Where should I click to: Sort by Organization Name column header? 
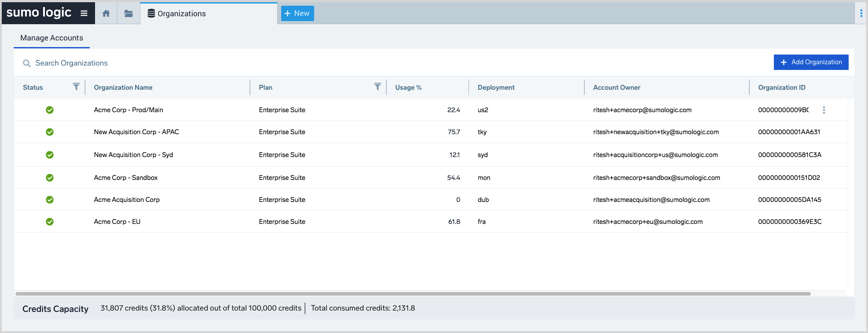[x=123, y=88]
